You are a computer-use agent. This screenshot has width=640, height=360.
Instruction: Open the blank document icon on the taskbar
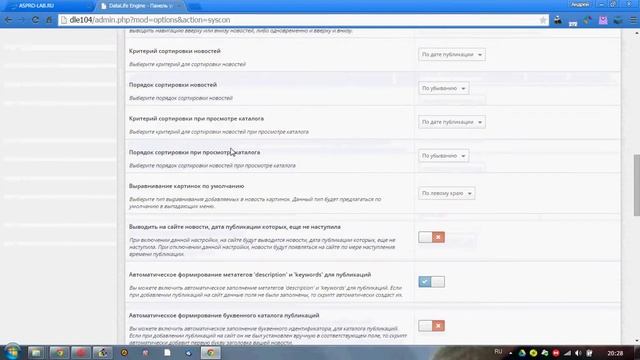(x=167, y=353)
